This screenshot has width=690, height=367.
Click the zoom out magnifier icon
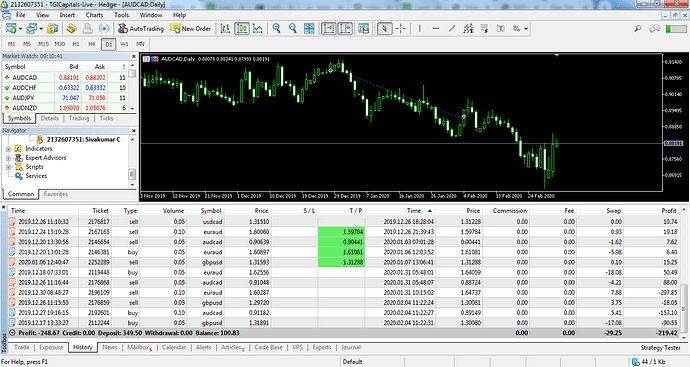coord(293,29)
